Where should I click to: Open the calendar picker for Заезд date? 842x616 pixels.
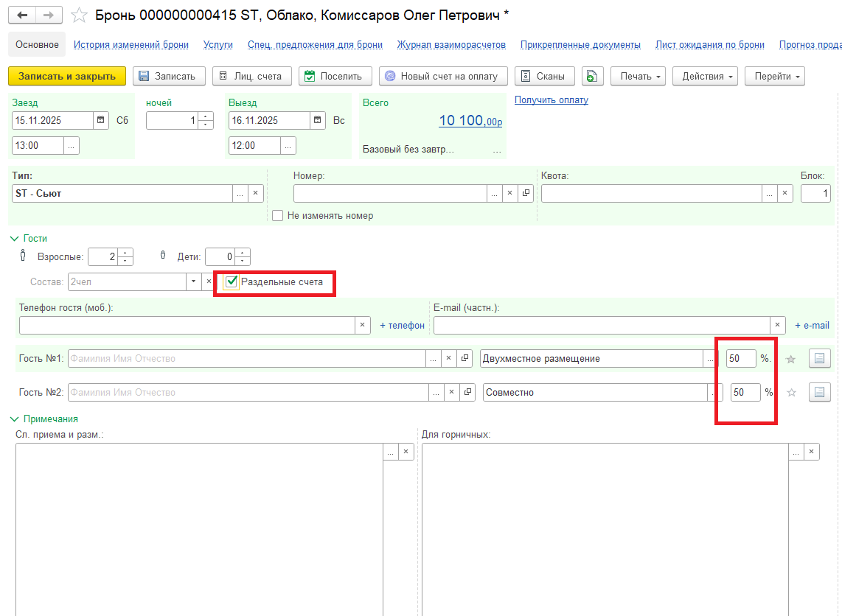pos(101,120)
